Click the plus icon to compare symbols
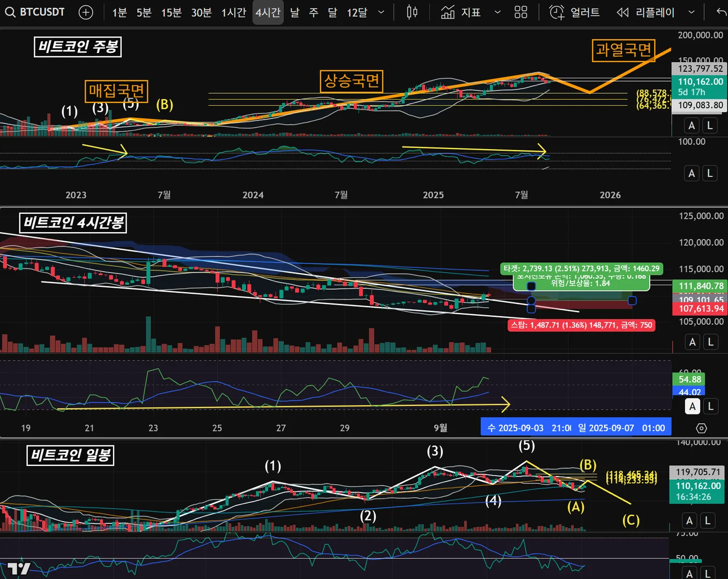728x579 pixels. [x=86, y=12]
